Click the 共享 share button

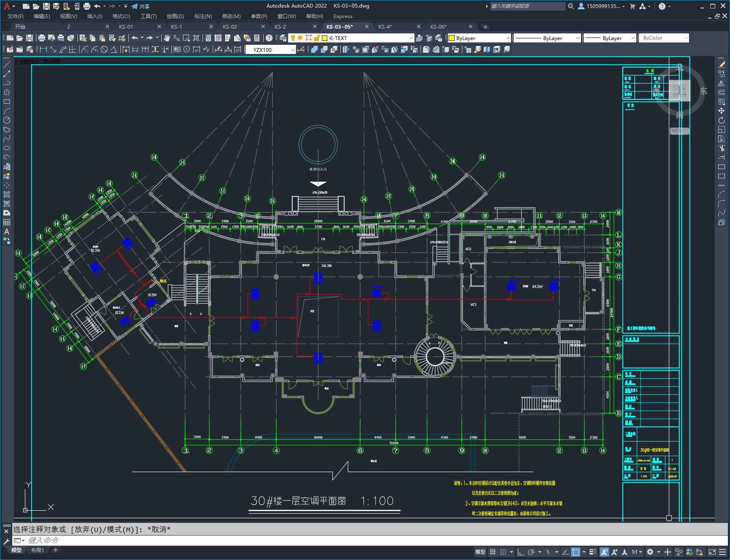tap(140, 6)
